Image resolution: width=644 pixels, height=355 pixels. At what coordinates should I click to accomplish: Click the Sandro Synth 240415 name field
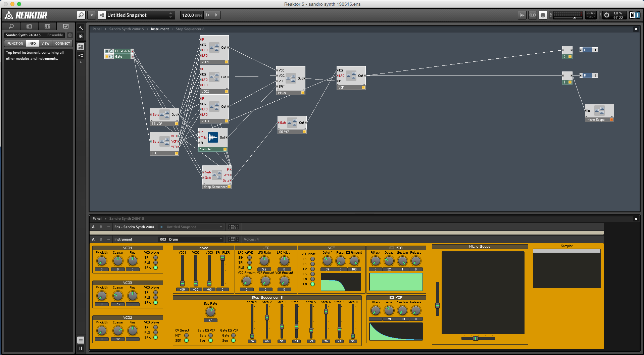[23, 35]
